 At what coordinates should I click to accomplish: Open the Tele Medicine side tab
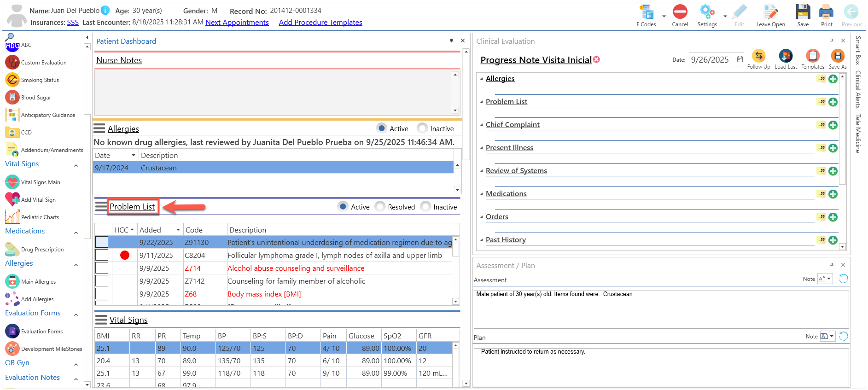[x=858, y=134]
